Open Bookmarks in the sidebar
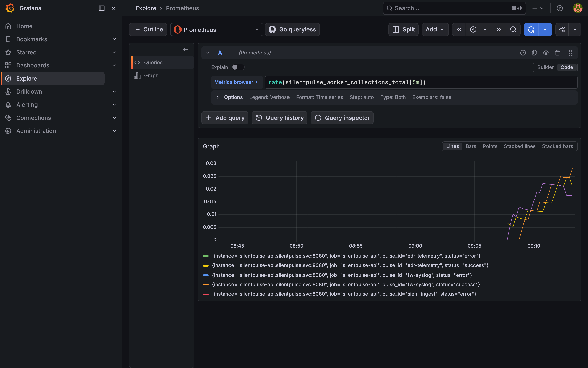The width and height of the screenshot is (588, 368). click(x=32, y=39)
